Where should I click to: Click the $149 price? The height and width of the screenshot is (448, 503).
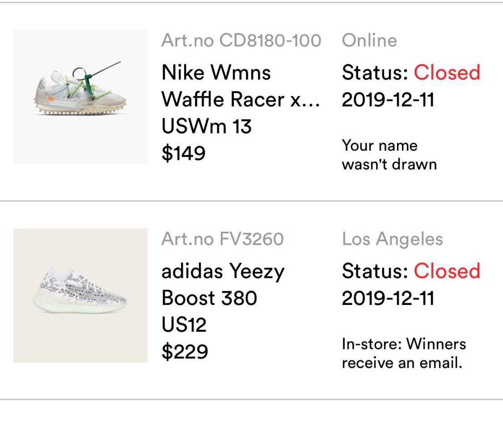pyautogui.click(x=184, y=153)
